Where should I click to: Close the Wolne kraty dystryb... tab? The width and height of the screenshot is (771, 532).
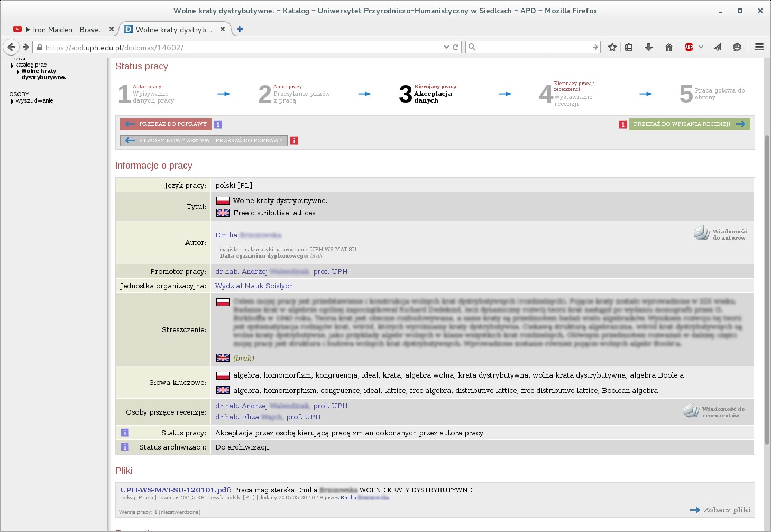(223, 29)
